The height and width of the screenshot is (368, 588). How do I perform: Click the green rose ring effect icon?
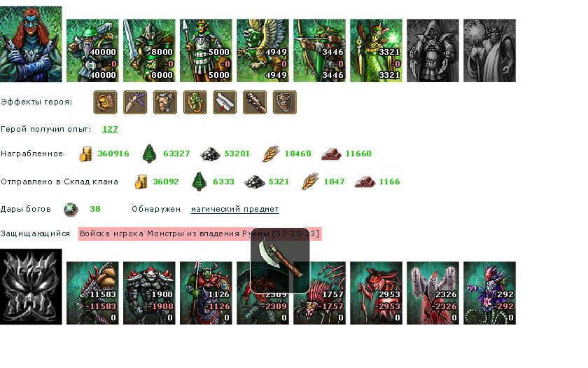[x=195, y=102]
